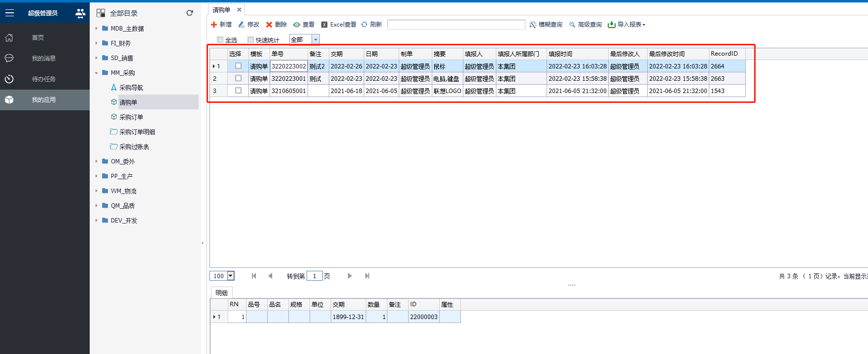
Task: Click the refresh icon beside 全部目录
Action: point(190,13)
